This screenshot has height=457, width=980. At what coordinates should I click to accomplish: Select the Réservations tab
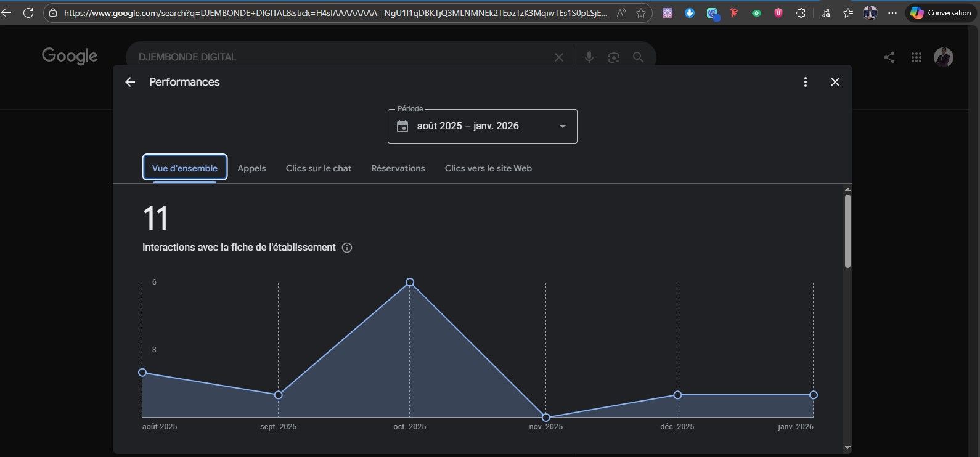[x=398, y=168]
